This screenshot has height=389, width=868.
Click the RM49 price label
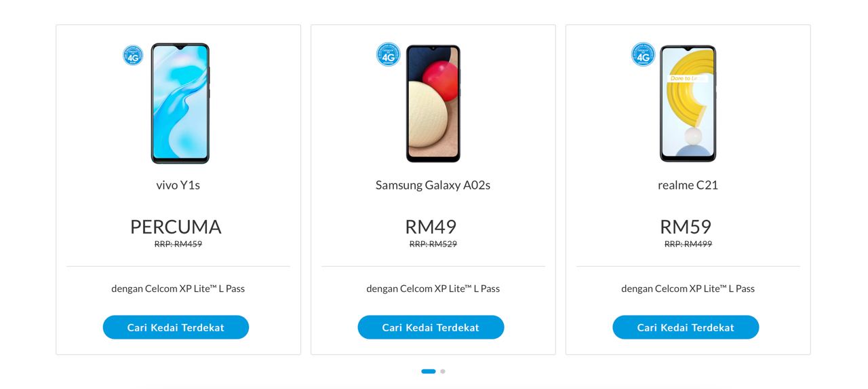point(431,226)
